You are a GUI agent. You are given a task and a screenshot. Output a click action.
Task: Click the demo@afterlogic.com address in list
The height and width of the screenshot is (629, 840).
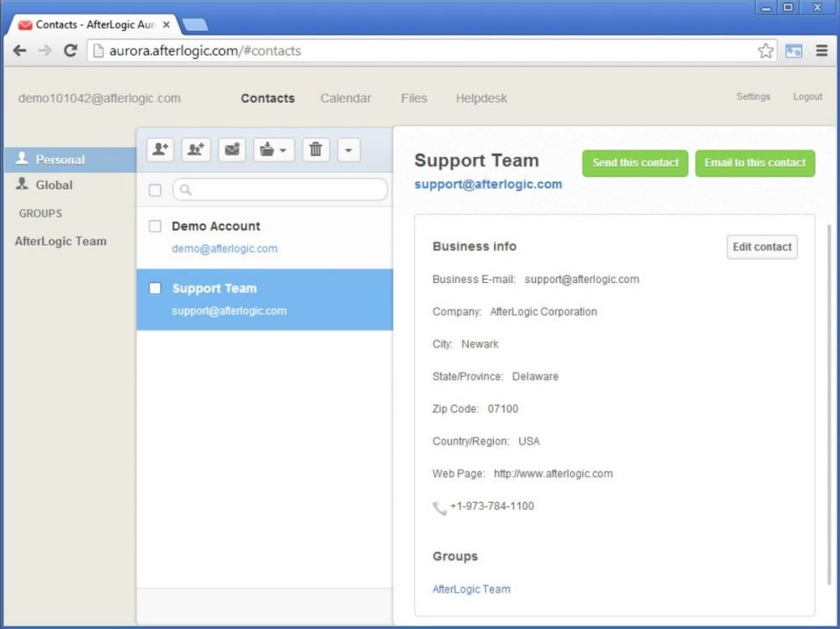(x=224, y=249)
